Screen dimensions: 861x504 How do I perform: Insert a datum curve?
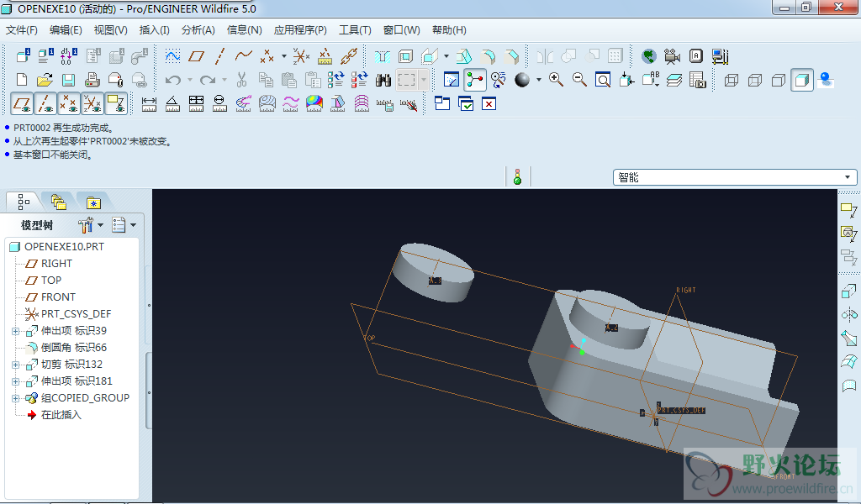click(x=243, y=56)
